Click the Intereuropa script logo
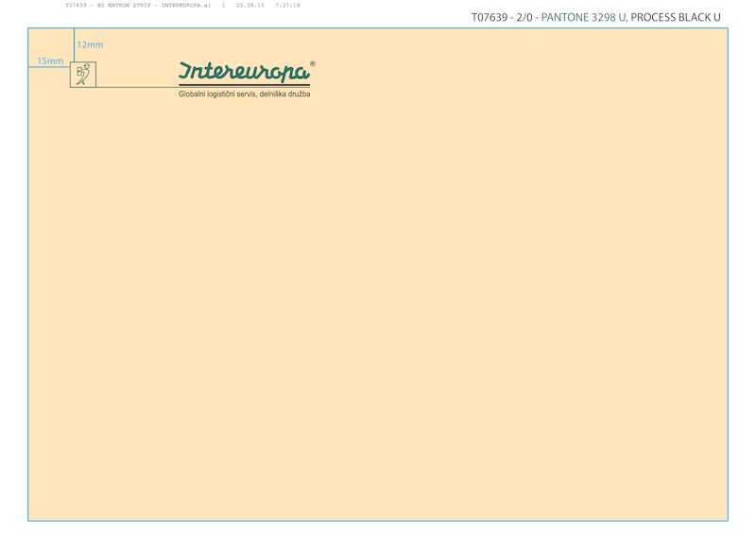The width and height of the screenshot is (756, 549). click(244, 72)
